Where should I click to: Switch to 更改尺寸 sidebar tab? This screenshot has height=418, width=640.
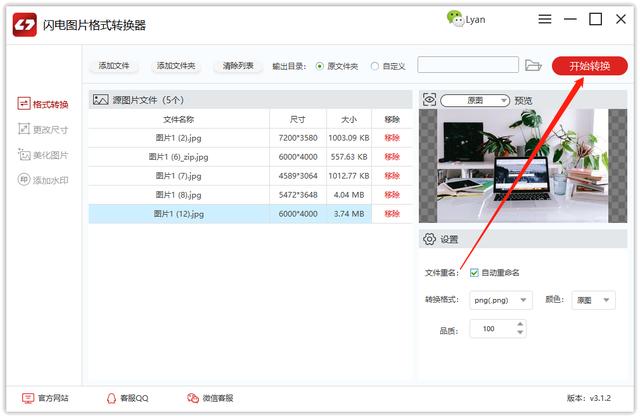click(43, 129)
